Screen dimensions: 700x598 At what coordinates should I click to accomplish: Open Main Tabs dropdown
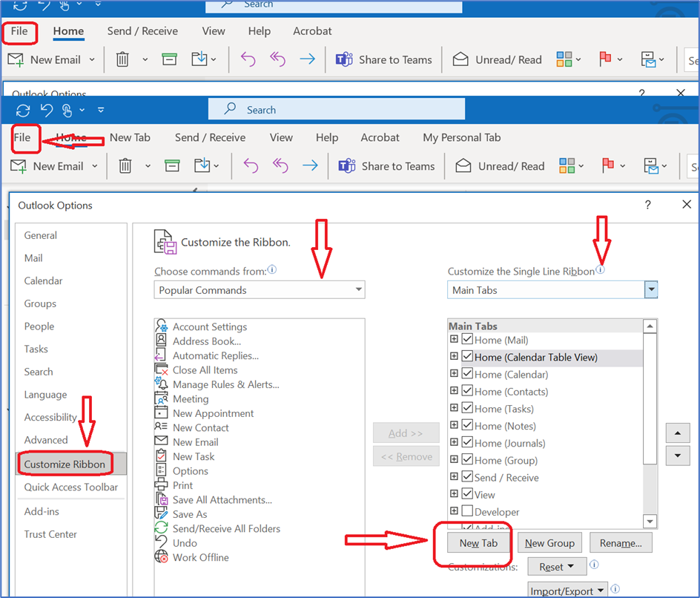[x=552, y=290]
